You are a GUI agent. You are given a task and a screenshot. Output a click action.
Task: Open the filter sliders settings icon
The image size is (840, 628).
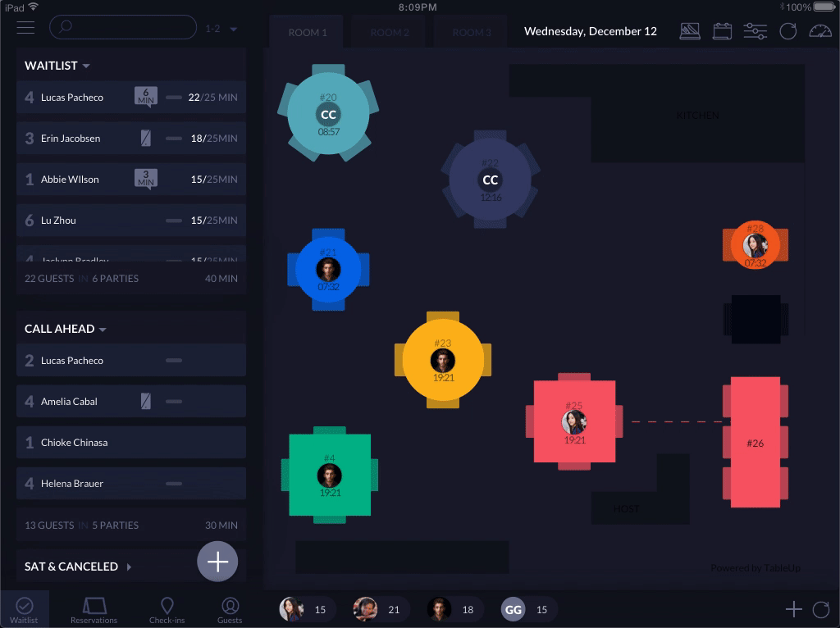(755, 31)
